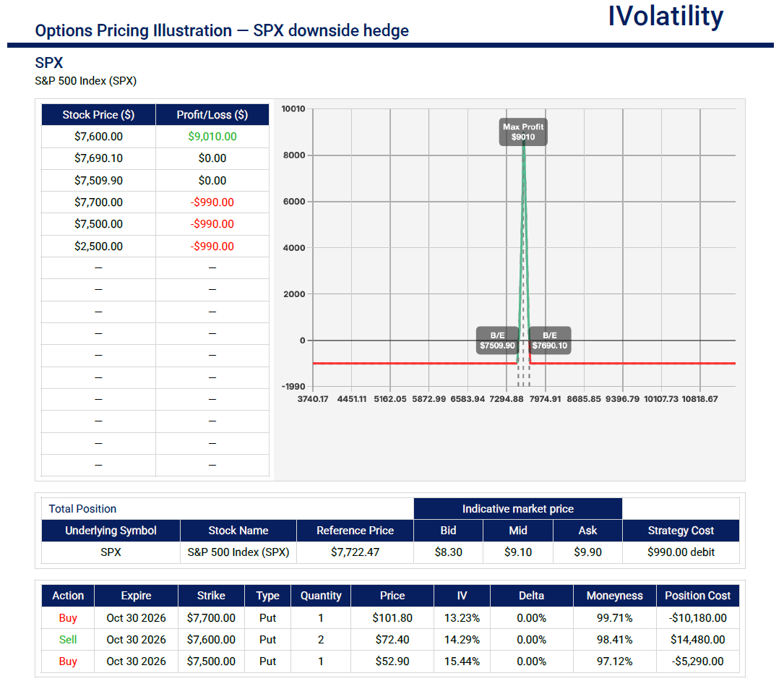Click the $7,690.10 stock price cell
The width and height of the screenshot is (784, 681).
pos(98,158)
